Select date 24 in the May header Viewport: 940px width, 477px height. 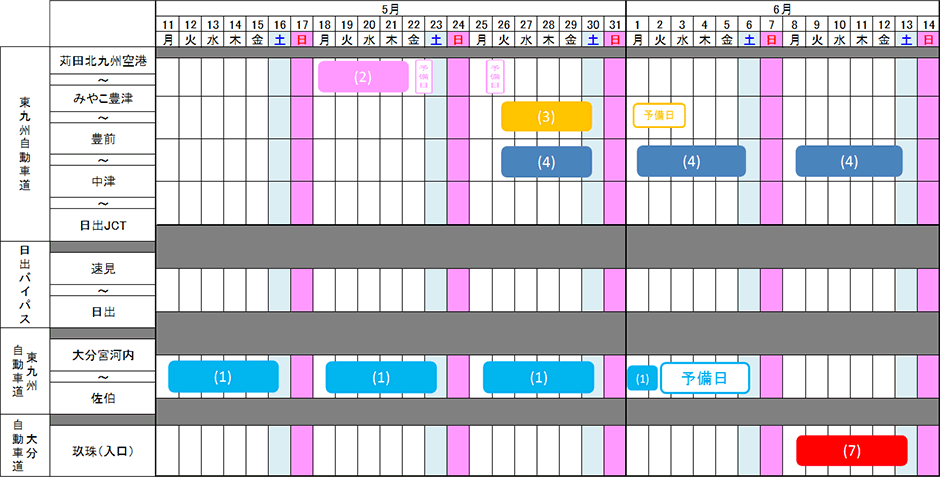pyautogui.click(x=459, y=25)
